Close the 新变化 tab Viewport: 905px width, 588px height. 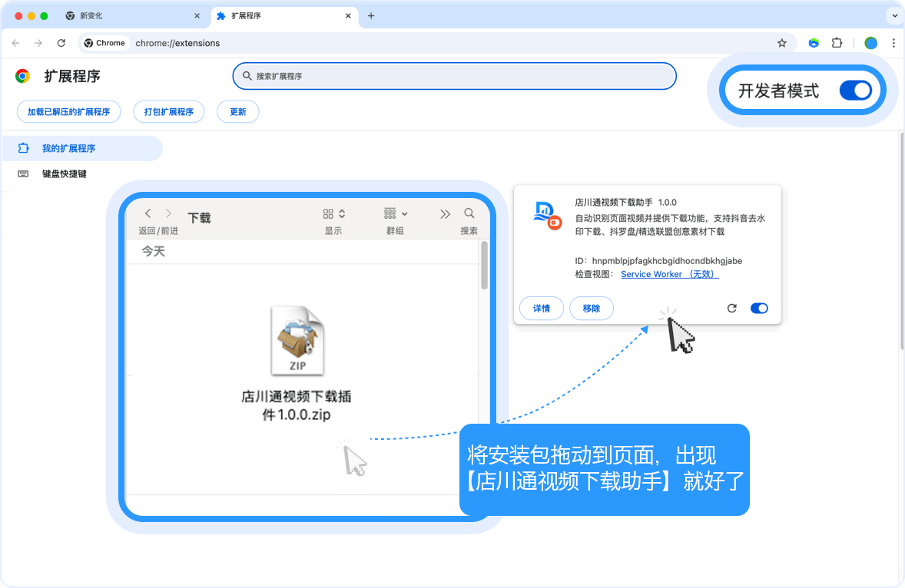[x=197, y=16]
